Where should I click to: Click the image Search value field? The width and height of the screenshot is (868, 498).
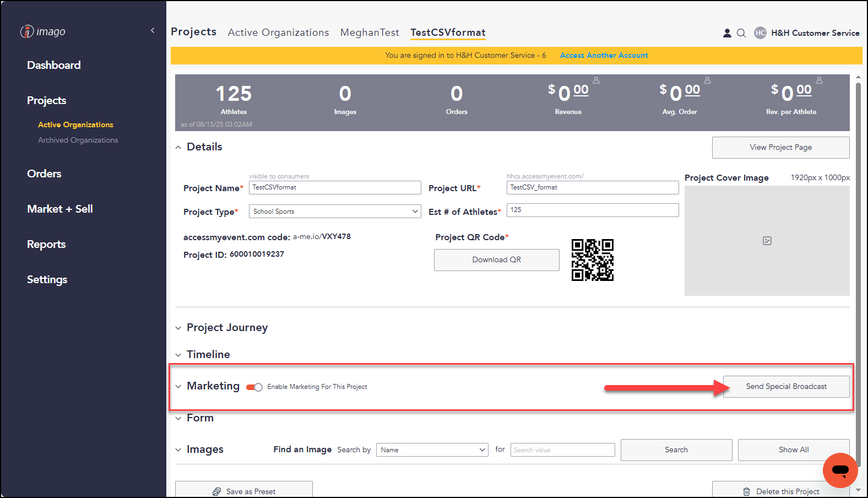pos(563,450)
